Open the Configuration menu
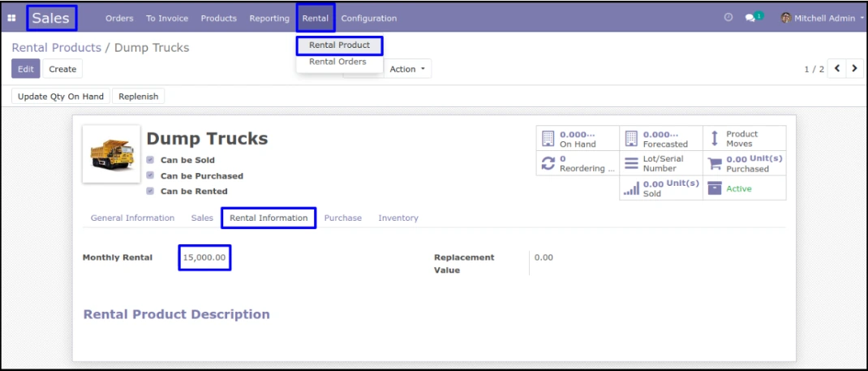Image resolution: width=868 pixels, height=371 pixels. tap(368, 18)
